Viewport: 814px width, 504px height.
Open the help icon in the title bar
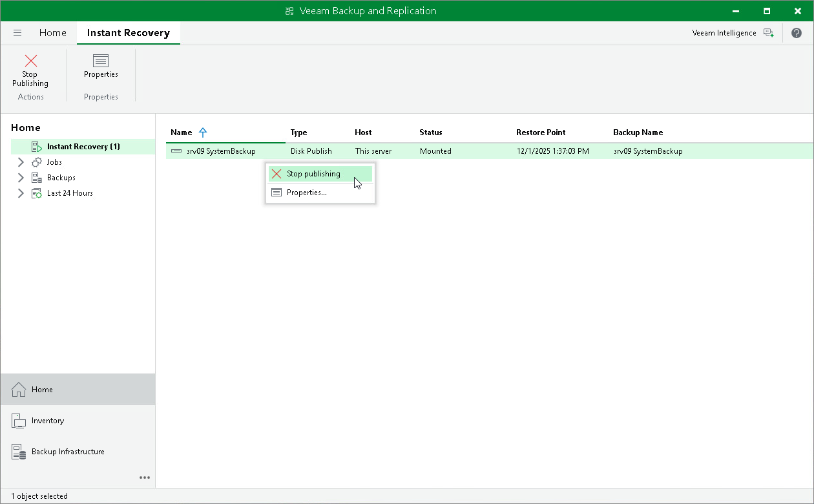point(797,32)
